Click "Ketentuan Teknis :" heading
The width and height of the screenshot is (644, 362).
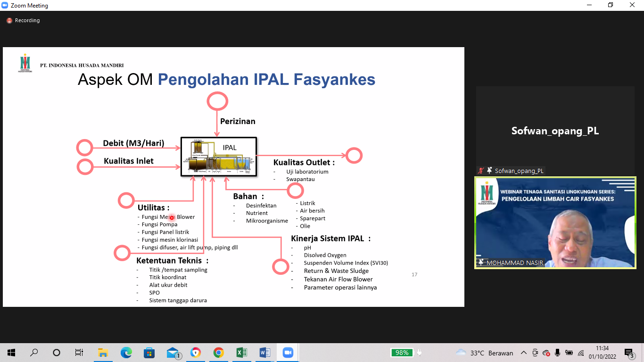click(x=172, y=260)
